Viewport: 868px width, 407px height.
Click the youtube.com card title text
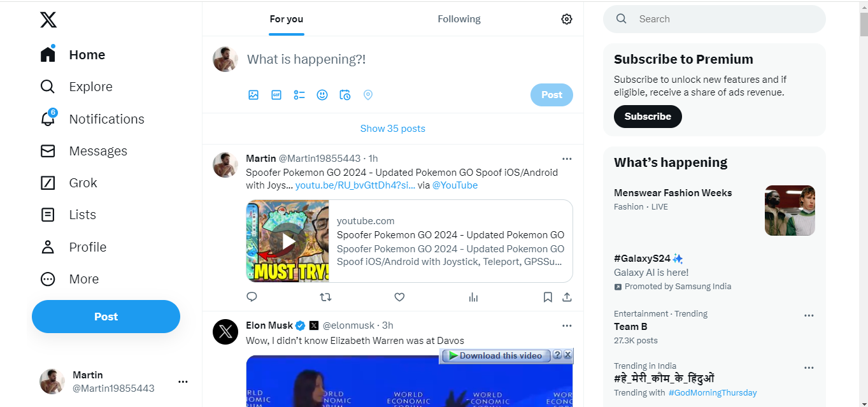coord(450,234)
